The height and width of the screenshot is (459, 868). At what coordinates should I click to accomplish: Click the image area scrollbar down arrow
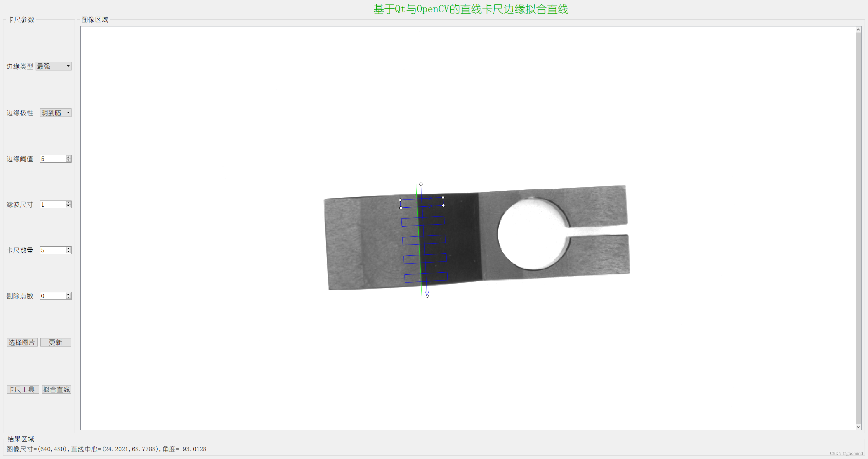858,427
